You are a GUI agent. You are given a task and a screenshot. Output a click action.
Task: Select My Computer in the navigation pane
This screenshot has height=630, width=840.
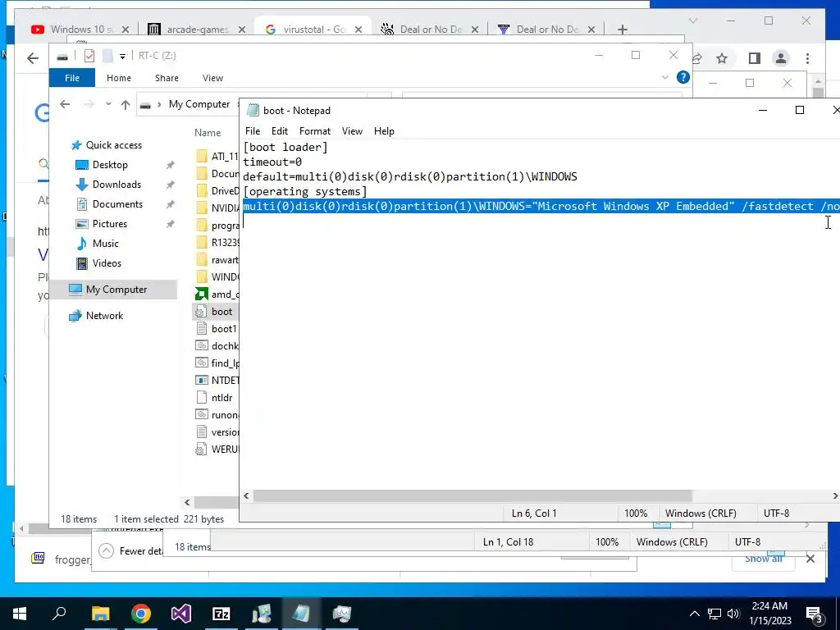pyautogui.click(x=116, y=290)
